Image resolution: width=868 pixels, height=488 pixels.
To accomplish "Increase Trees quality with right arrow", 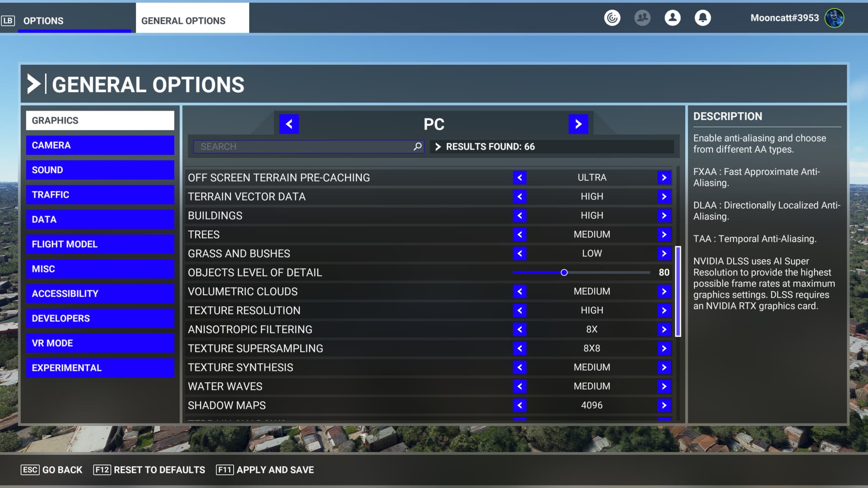I will (664, 235).
